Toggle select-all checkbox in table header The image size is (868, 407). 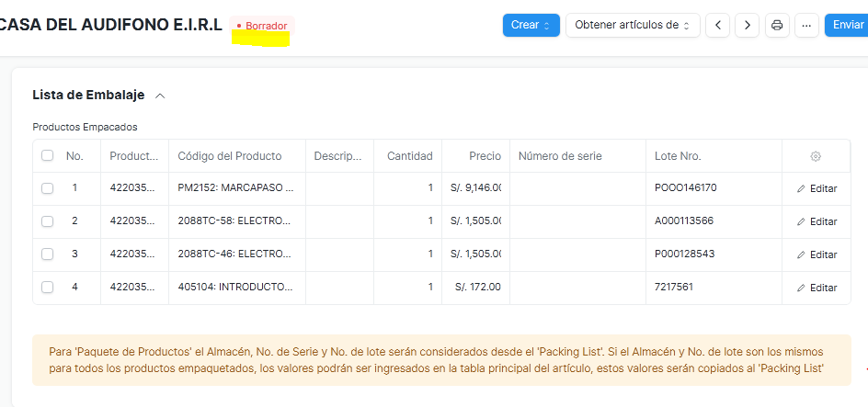tap(47, 156)
